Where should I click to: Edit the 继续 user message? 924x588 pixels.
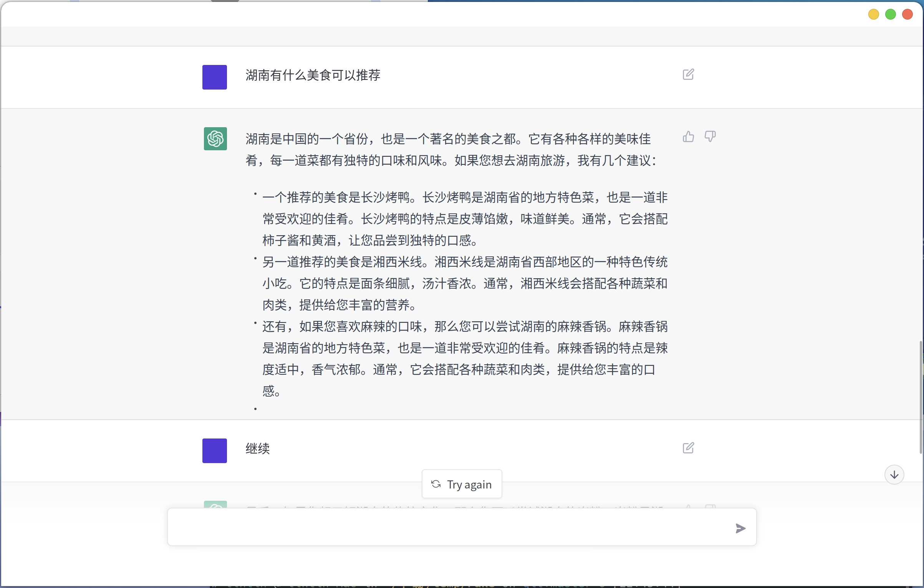688,448
